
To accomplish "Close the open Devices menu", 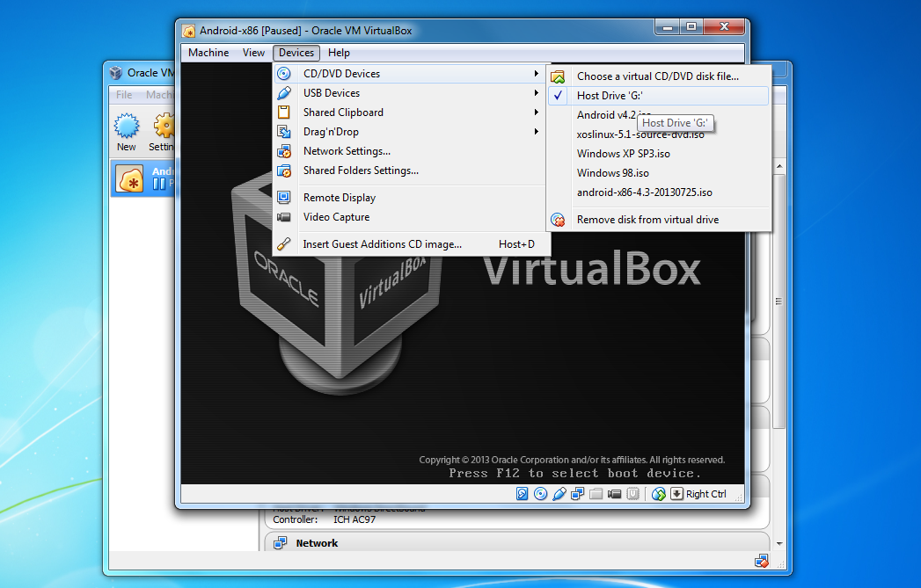I will click(296, 52).
